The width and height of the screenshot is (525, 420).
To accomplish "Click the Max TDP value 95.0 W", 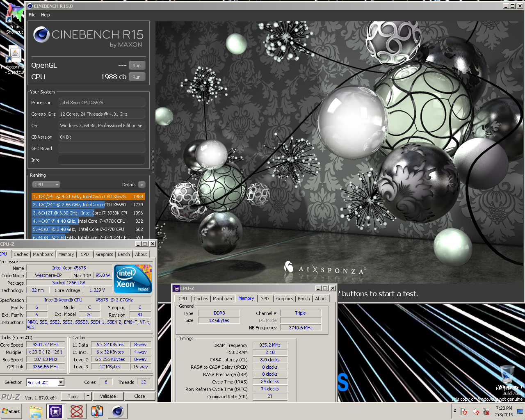I will point(103,275).
